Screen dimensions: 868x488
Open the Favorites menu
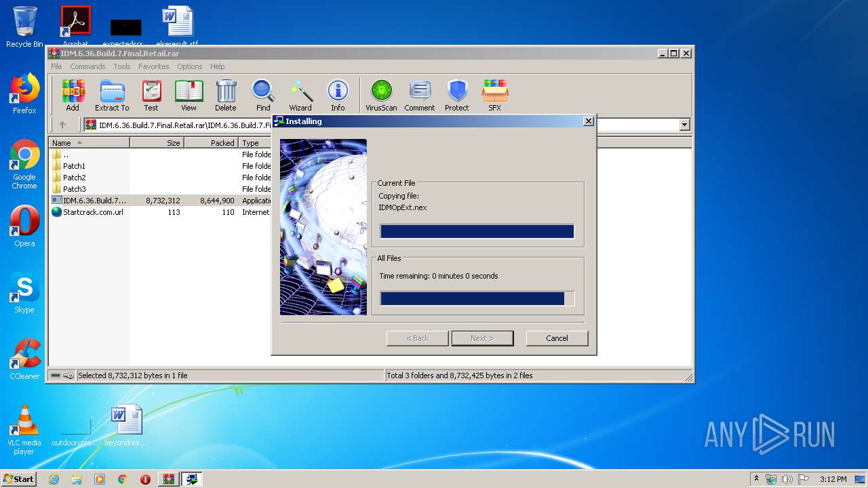click(x=154, y=66)
